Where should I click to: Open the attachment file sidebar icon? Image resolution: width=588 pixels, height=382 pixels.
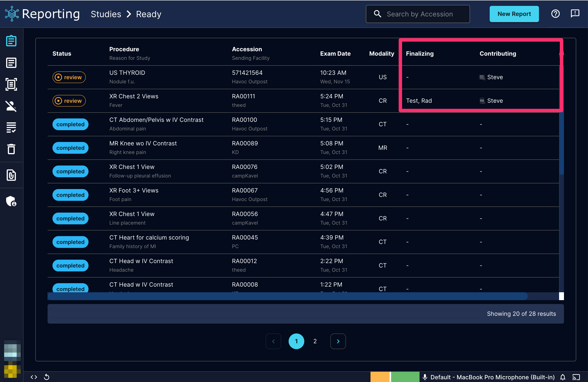click(x=11, y=175)
